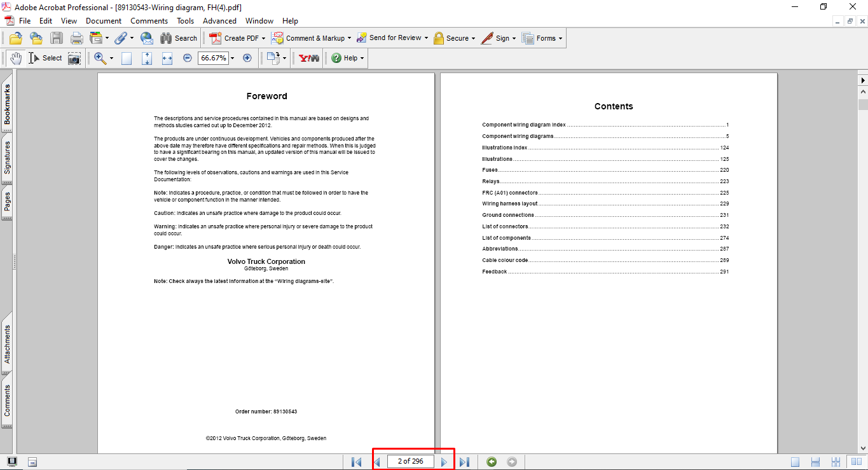This screenshot has height=470, width=868.
Task: Click the Save floppy disk icon
Action: click(57, 38)
